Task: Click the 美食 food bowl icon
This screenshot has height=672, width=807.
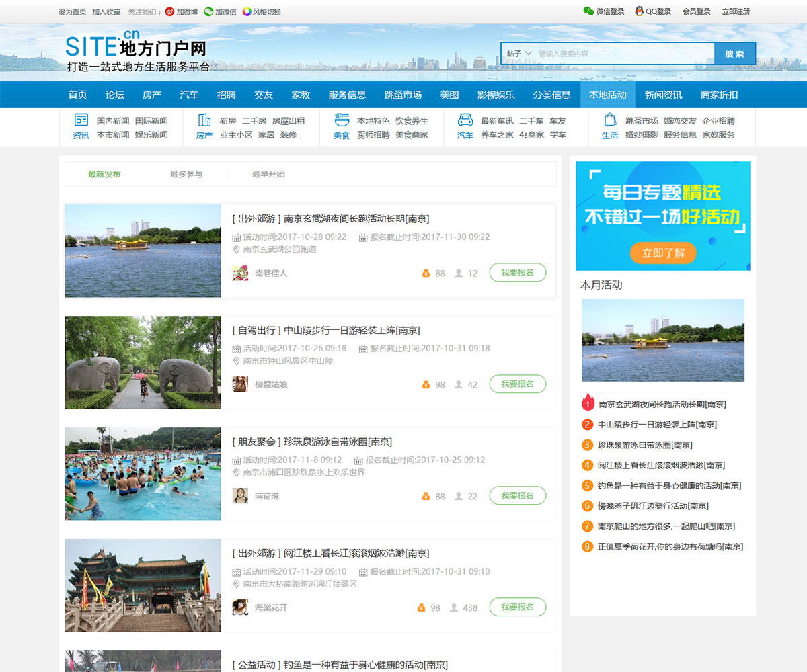Action: [x=342, y=120]
